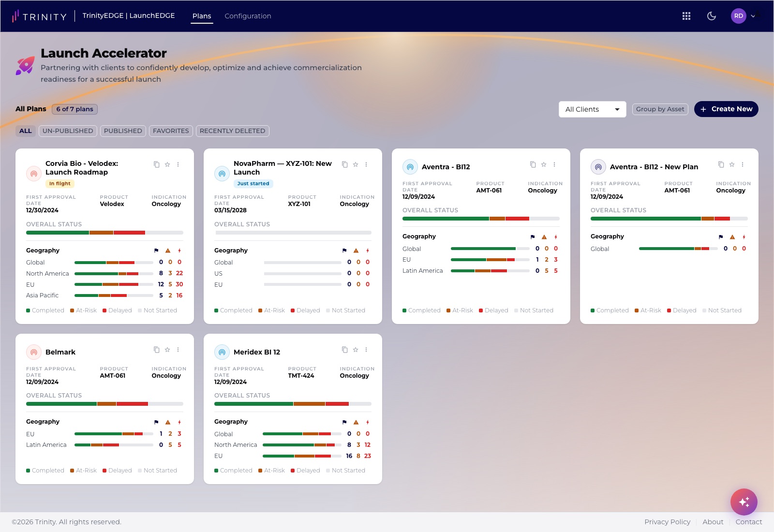Show RECENTLY DELETED plans
774x532 pixels.
coord(232,131)
